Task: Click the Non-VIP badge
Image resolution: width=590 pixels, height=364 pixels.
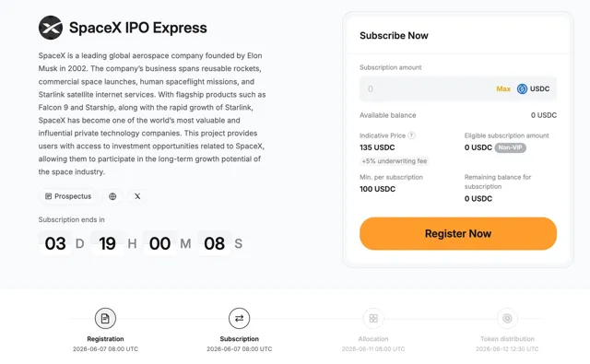Action: pyautogui.click(x=510, y=147)
